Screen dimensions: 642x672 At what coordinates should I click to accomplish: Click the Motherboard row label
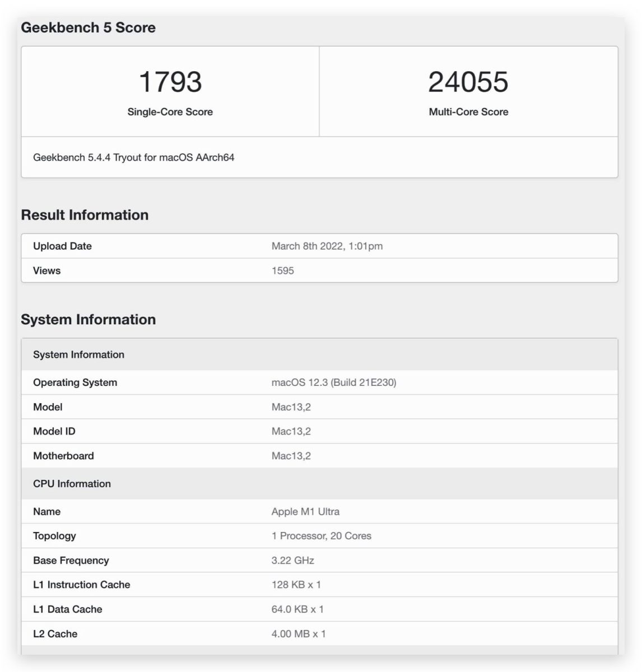[63, 456]
